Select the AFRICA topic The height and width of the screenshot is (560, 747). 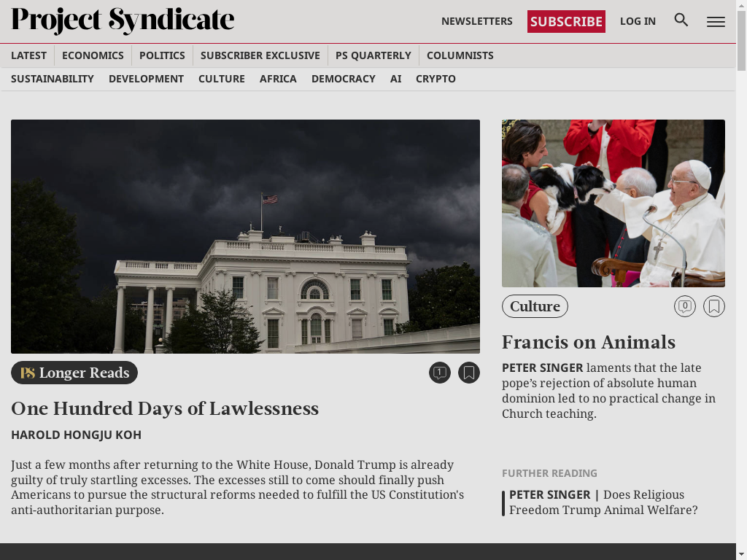click(278, 79)
